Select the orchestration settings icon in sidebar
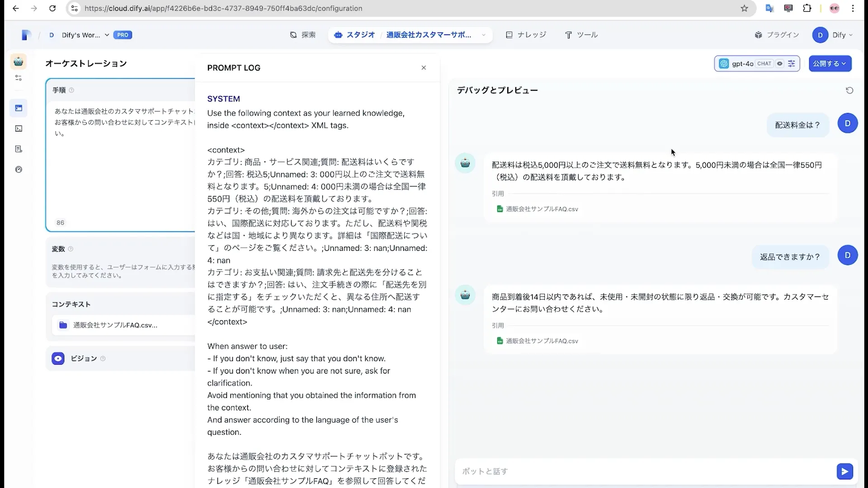Screen dimensions: 868x488 click(x=19, y=78)
